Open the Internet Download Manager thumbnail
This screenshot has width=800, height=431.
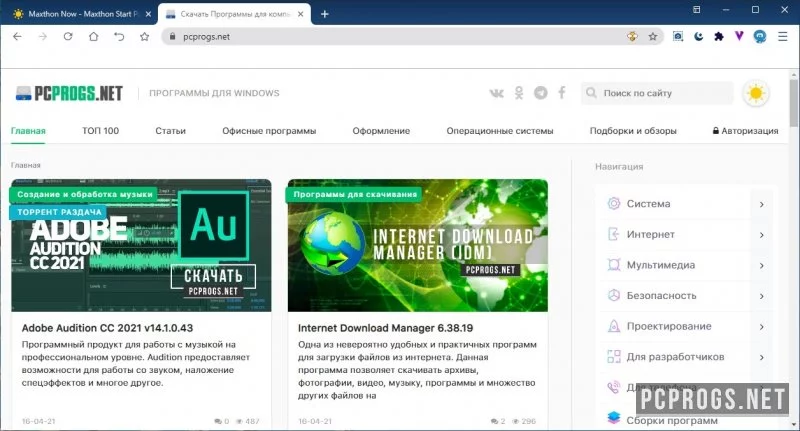[418, 245]
